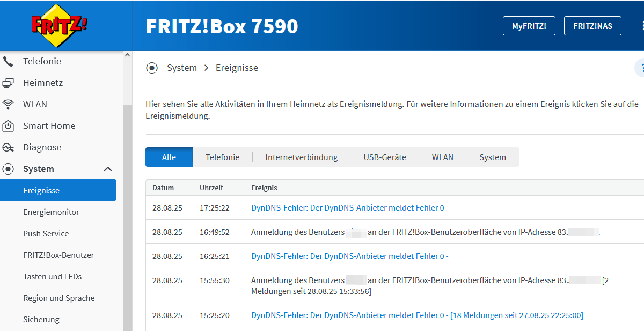Viewport: 644px width, 331px height.
Task: Click the Diagnose icon in sidebar
Action: 8,147
